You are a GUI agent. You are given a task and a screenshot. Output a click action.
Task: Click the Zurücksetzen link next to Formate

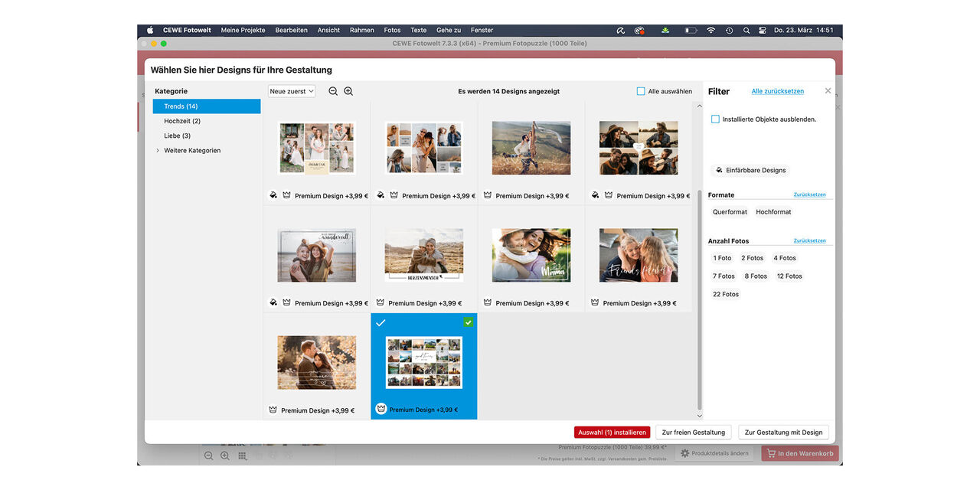809,194
